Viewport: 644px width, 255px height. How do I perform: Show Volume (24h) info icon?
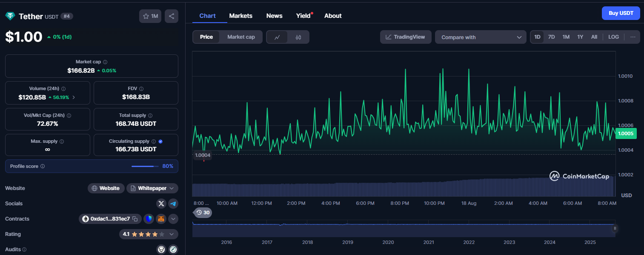(63, 89)
